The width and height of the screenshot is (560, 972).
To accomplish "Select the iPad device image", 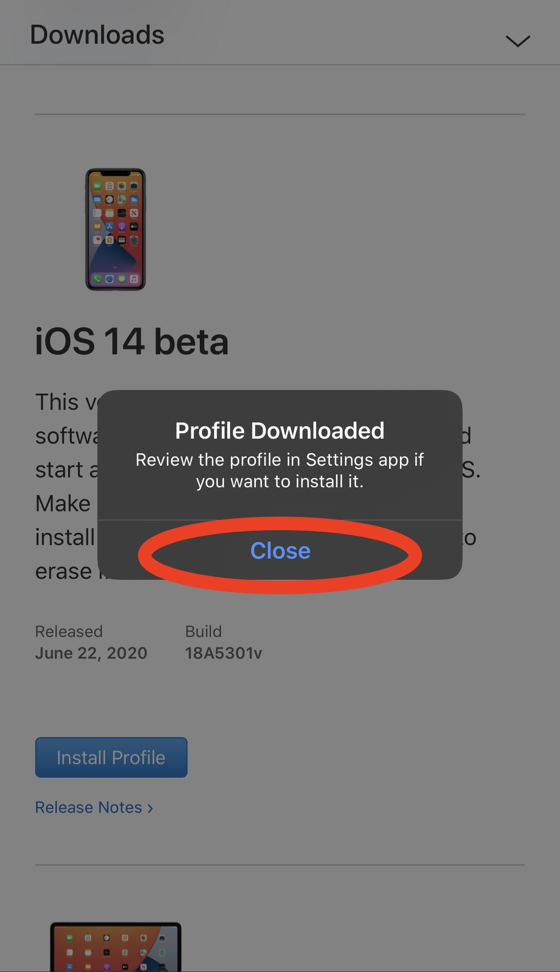I will [x=115, y=946].
